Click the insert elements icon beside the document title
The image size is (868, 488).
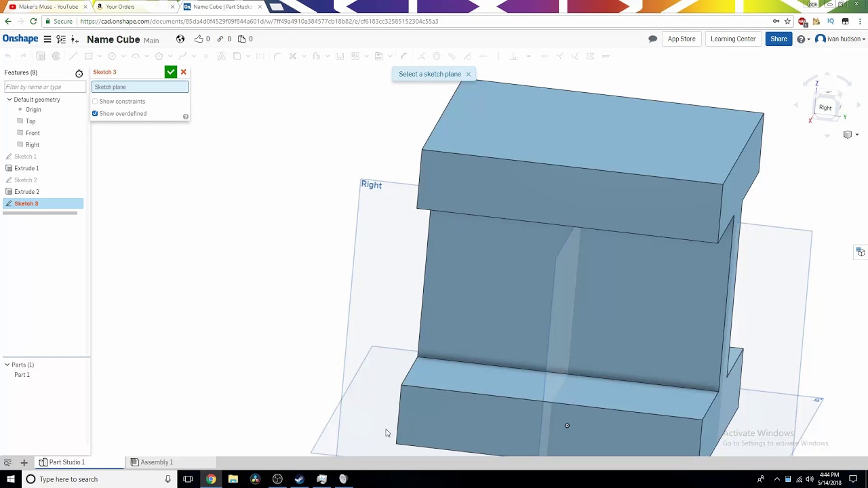pos(75,39)
